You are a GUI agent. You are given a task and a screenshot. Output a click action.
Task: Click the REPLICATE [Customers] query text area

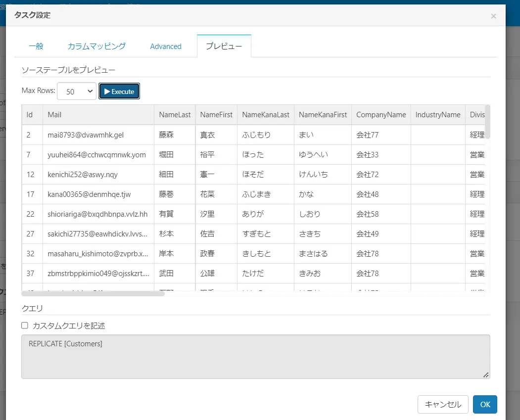(x=256, y=357)
